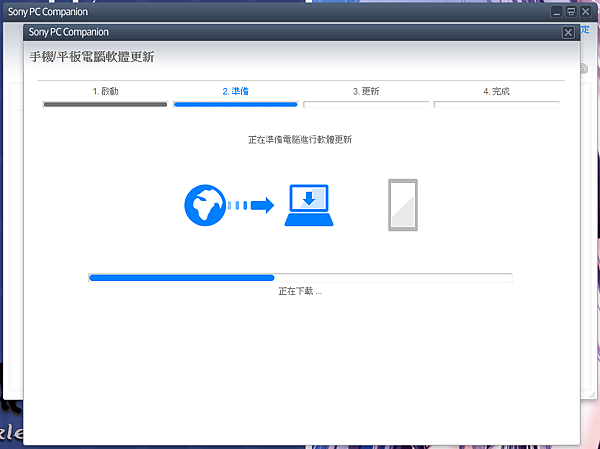The image size is (600, 449).
Task: Select step 3. 更新 label
Action: pyautogui.click(x=366, y=91)
